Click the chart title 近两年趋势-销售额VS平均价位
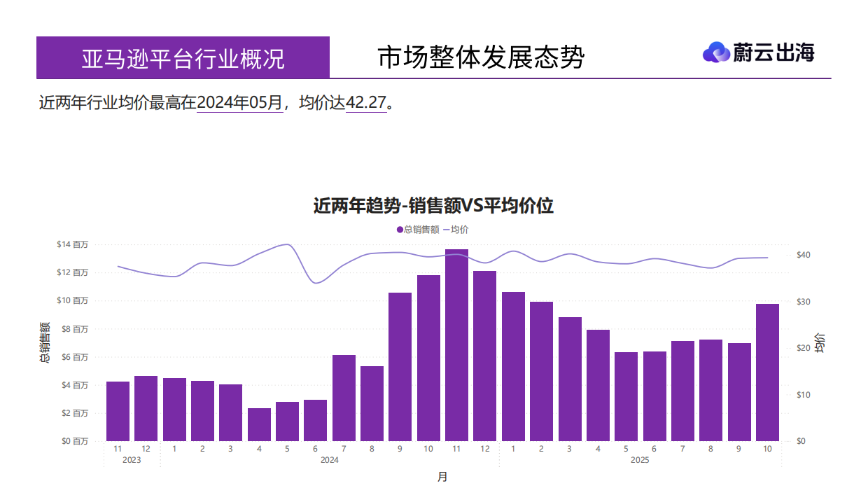 433,207
